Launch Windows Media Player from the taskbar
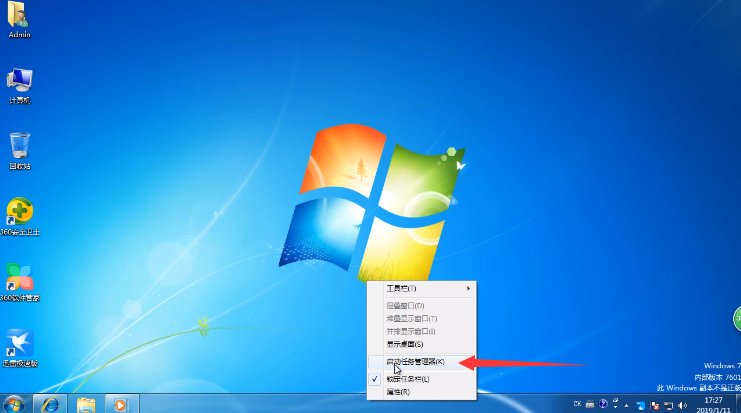 [x=121, y=404]
